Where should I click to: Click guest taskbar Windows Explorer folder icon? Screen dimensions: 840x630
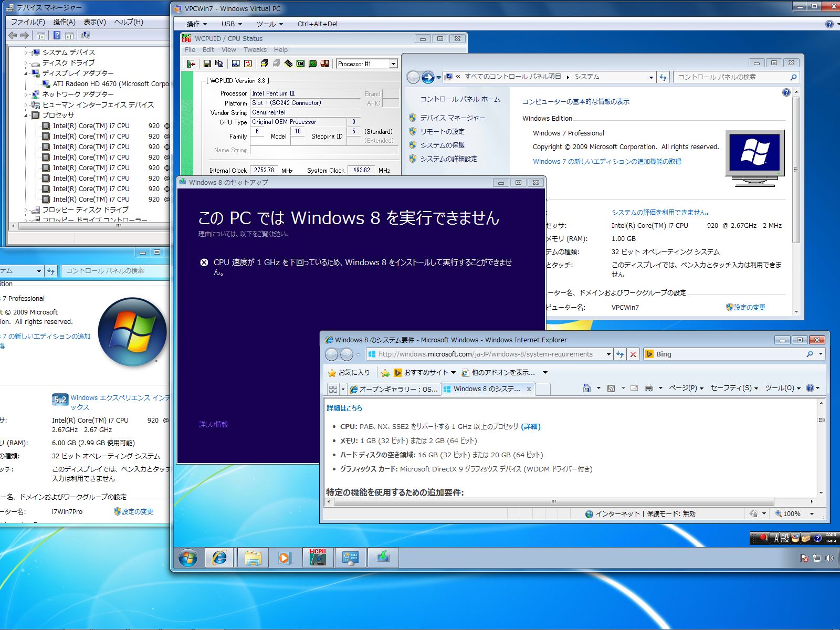[253, 558]
